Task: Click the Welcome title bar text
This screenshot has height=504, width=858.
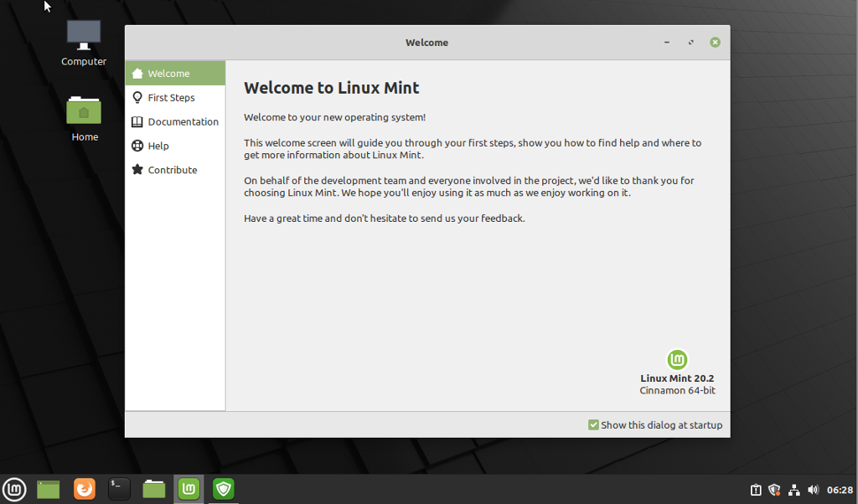Action: (x=426, y=43)
